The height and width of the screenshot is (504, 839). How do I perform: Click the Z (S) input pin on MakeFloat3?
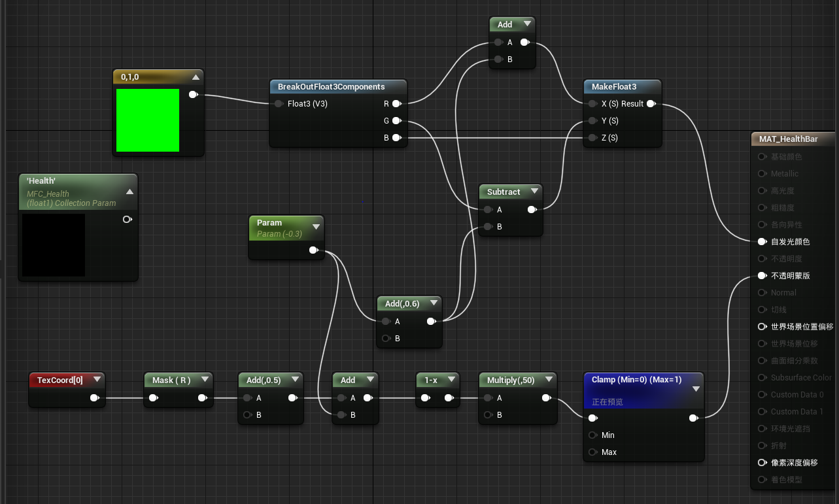[x=592, y=138]
